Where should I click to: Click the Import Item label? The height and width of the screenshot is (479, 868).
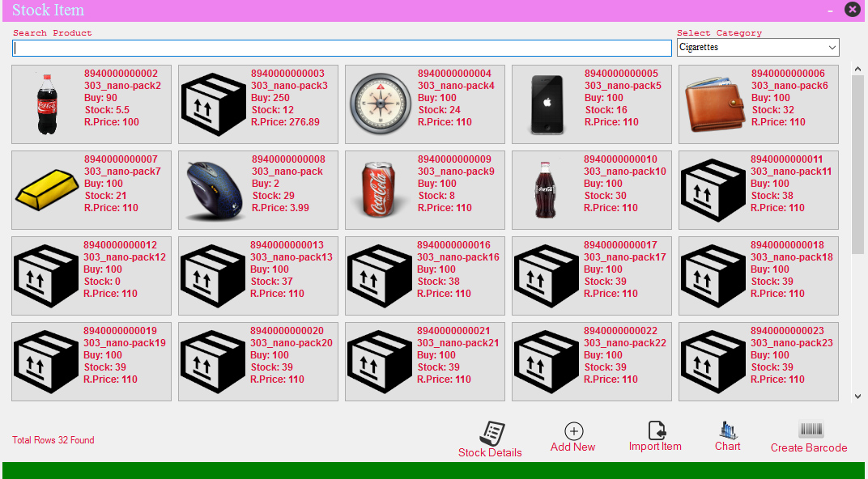[655, 447]
